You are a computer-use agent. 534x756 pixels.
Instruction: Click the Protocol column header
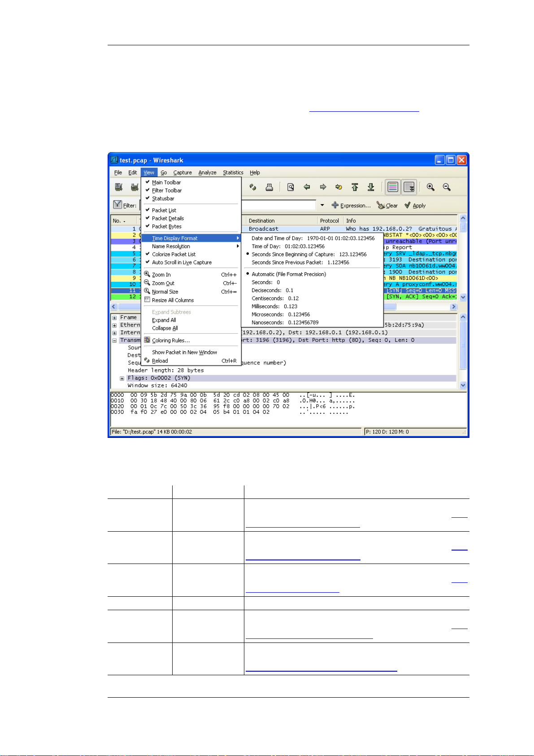pyautogui.click(x=330, y=220)
